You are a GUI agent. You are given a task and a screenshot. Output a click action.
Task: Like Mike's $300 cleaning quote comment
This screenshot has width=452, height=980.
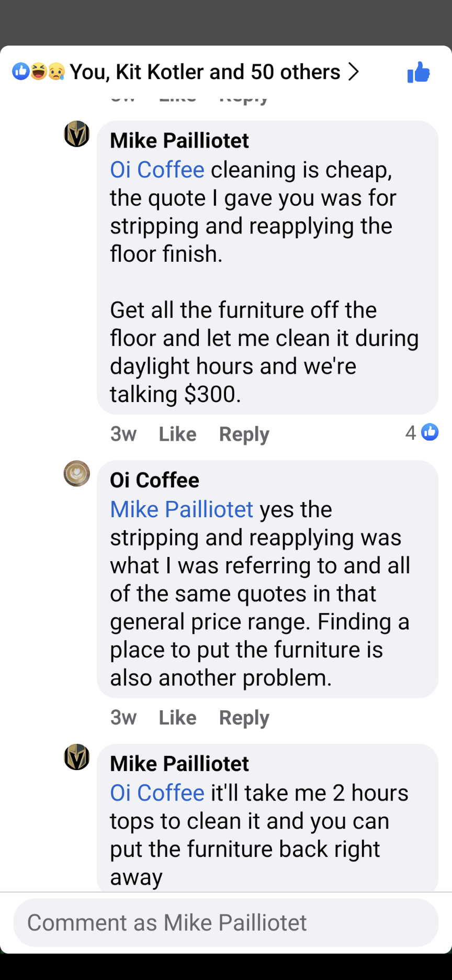click(x=177, y=434)
